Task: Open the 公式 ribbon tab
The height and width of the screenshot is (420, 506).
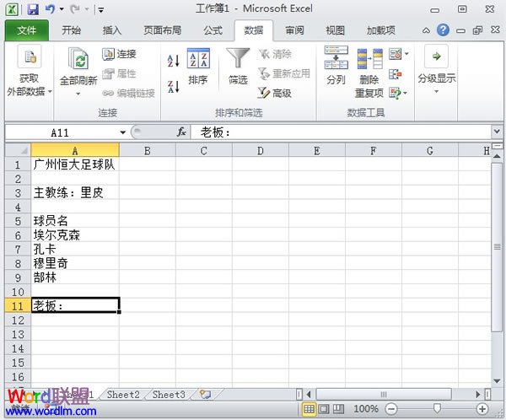Action: 213,30
